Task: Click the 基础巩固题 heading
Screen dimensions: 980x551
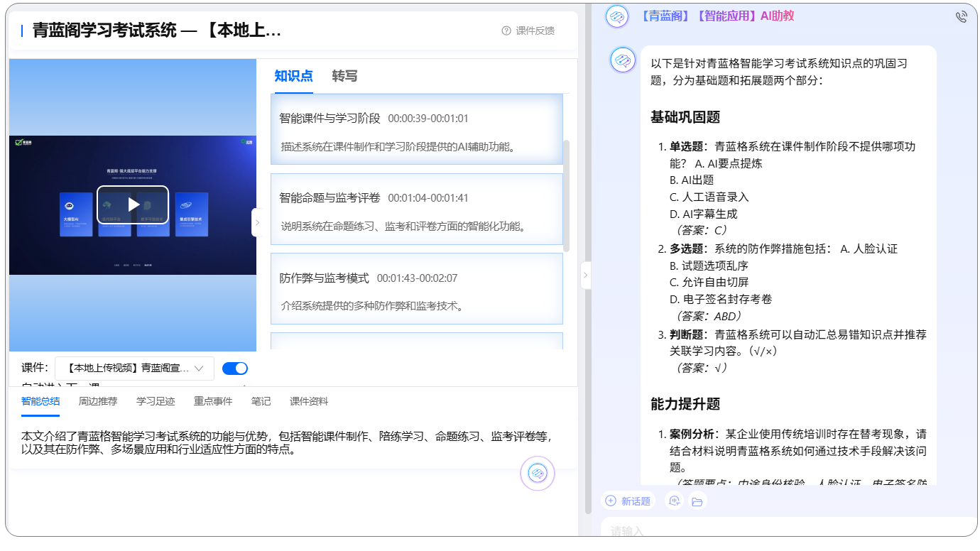Action: pos(685,117)
